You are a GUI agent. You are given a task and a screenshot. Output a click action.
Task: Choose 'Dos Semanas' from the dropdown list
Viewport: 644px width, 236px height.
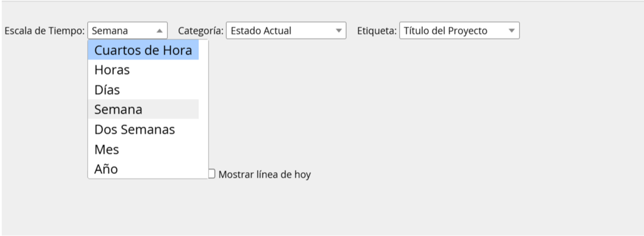pos(143,129)
